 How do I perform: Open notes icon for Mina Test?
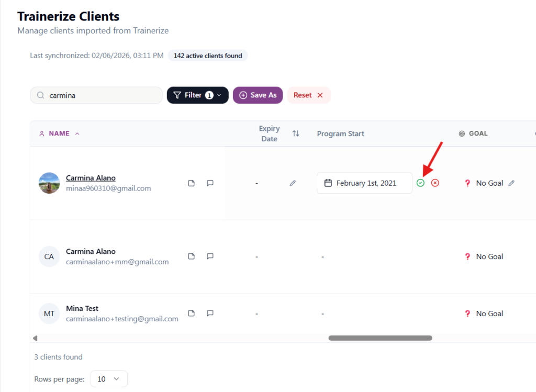(x=192, y=313)
